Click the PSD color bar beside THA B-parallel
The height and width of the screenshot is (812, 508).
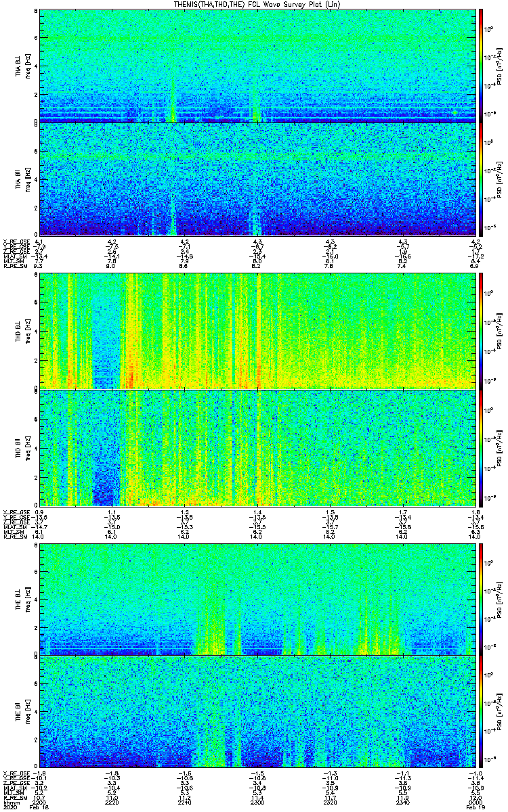coord(481,179)
